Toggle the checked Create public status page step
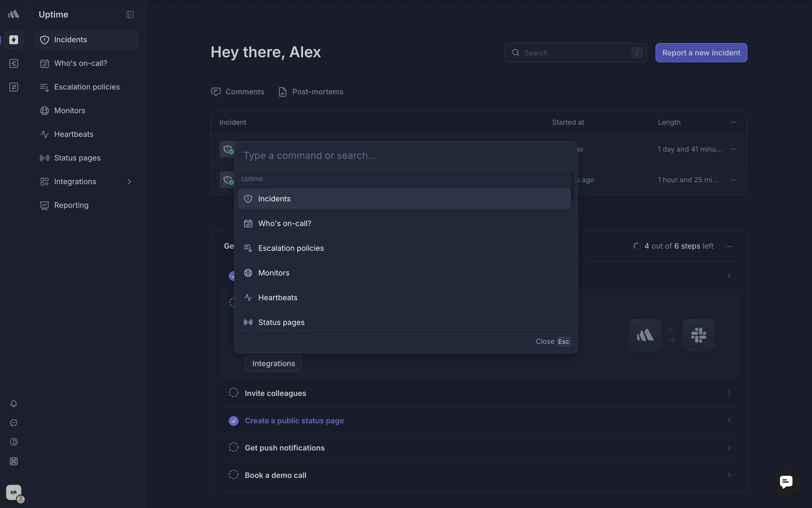 (233, 420)
